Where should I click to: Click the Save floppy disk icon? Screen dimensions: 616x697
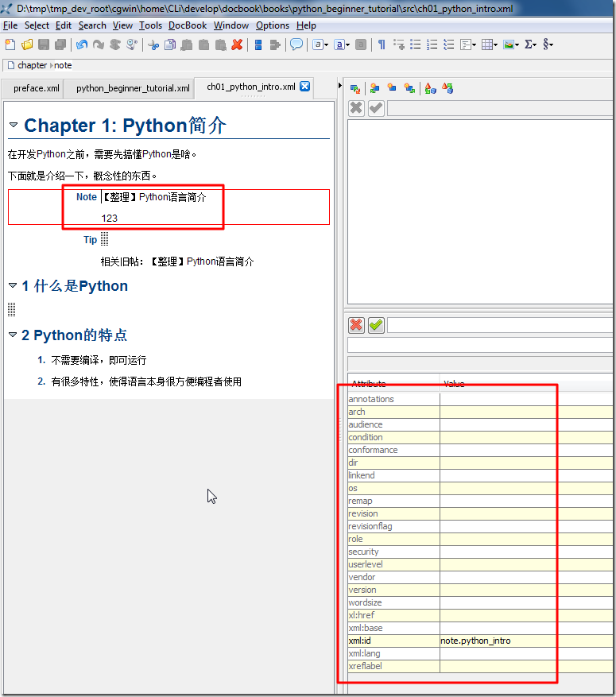44,45
